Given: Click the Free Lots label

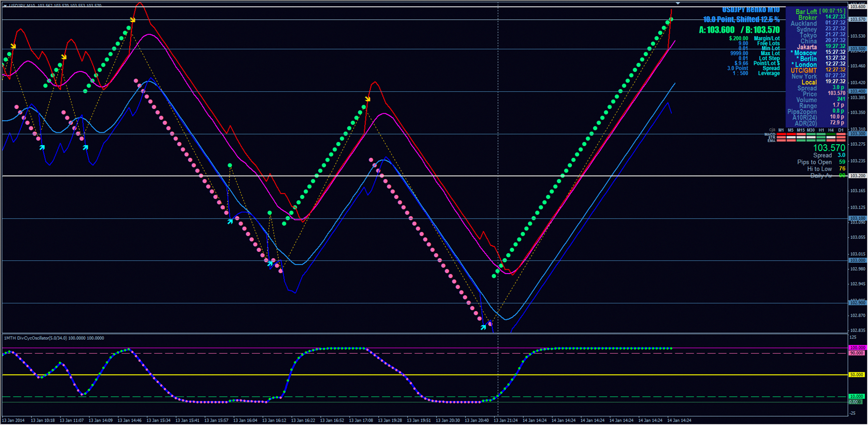Looking at the screenshot, I should point(768,43).
